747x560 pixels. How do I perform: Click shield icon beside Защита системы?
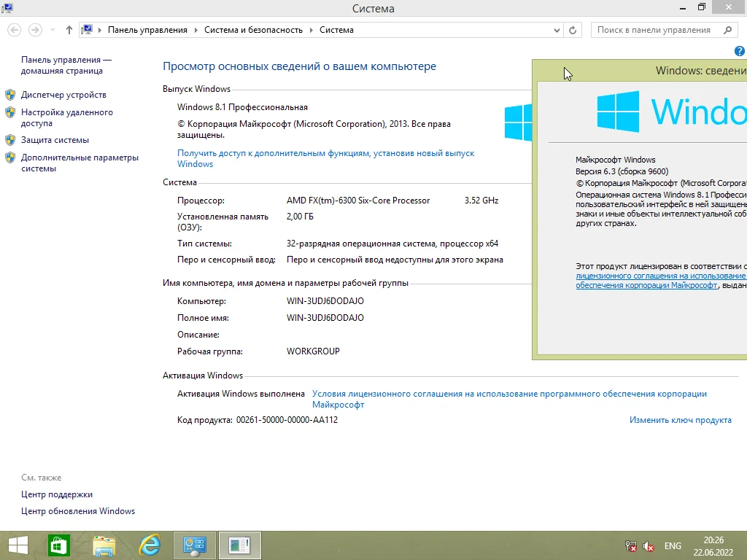[x=10, y=140]
